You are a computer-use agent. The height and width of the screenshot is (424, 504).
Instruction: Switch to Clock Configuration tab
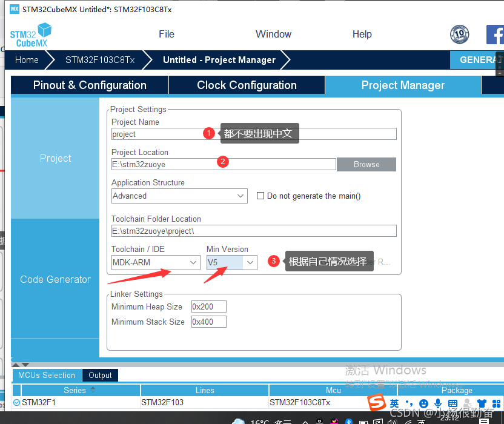point(247,85)
